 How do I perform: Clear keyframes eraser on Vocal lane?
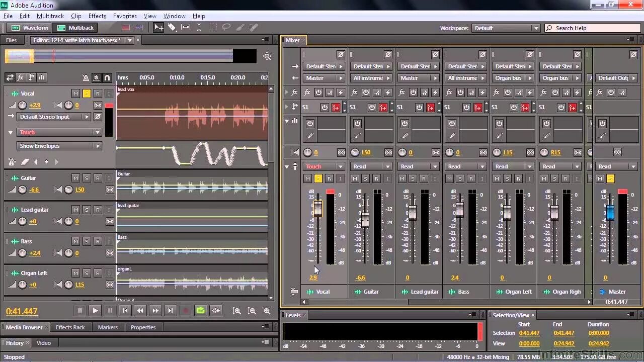click(x=25, y=162)
